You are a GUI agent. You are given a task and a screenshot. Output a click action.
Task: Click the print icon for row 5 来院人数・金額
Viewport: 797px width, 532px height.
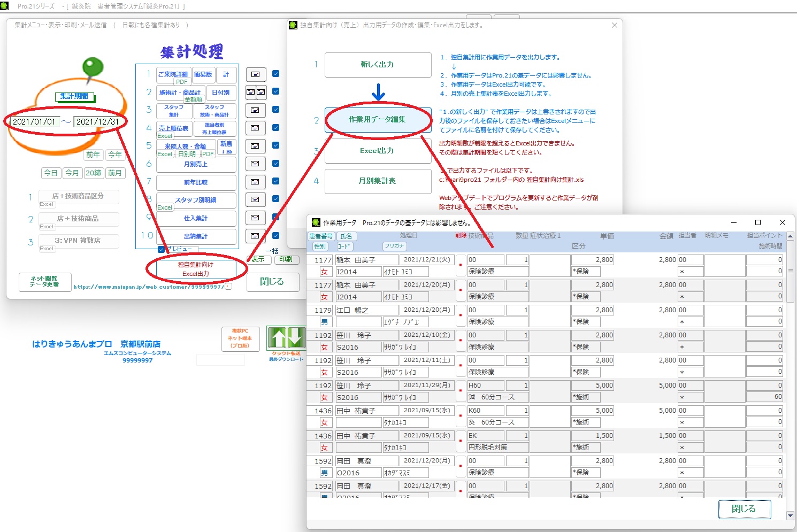(x=256, y=146)
